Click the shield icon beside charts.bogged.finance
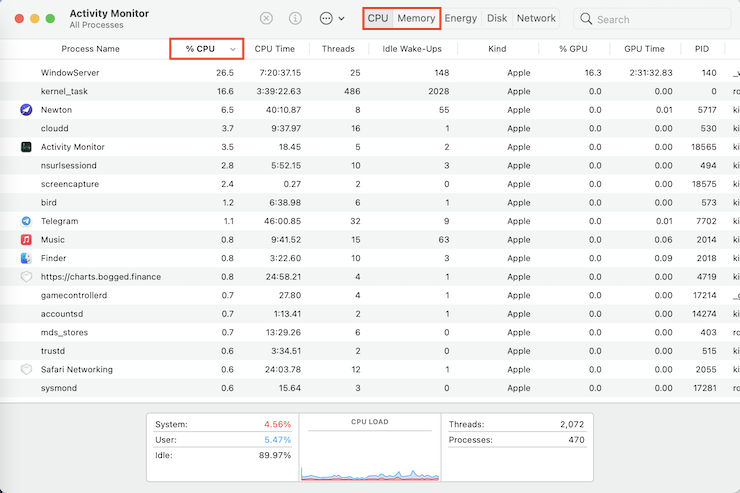Screen dimensions: 740x493 point(26,277)
